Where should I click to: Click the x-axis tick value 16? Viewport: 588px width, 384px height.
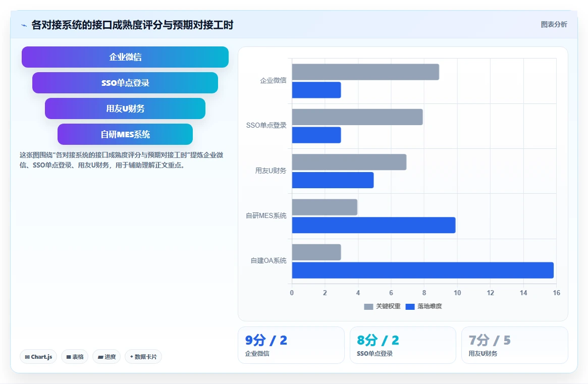(556, 293)
